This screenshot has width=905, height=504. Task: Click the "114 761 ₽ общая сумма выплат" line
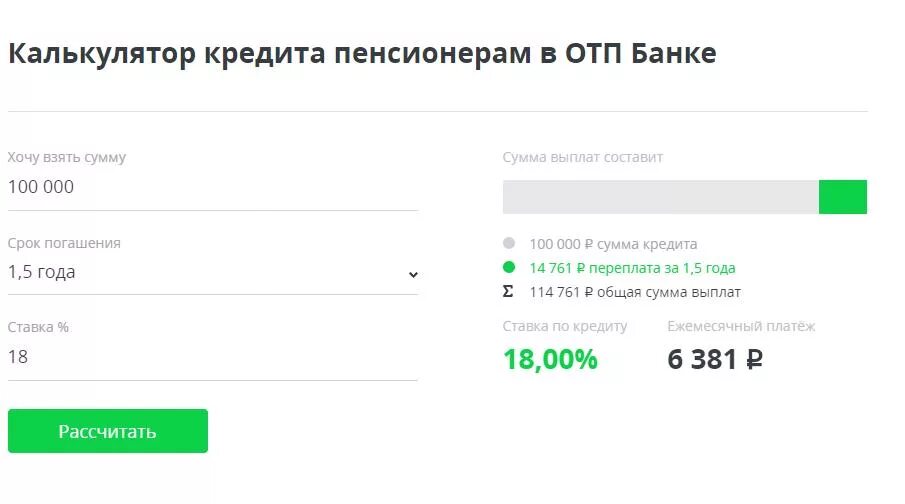point(635,292)
